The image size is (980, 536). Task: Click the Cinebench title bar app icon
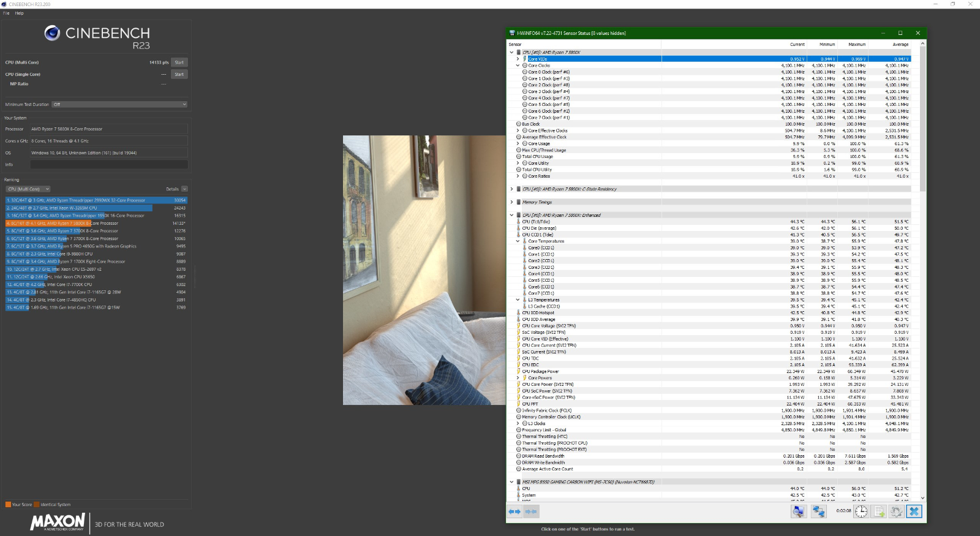pos(5,4)
